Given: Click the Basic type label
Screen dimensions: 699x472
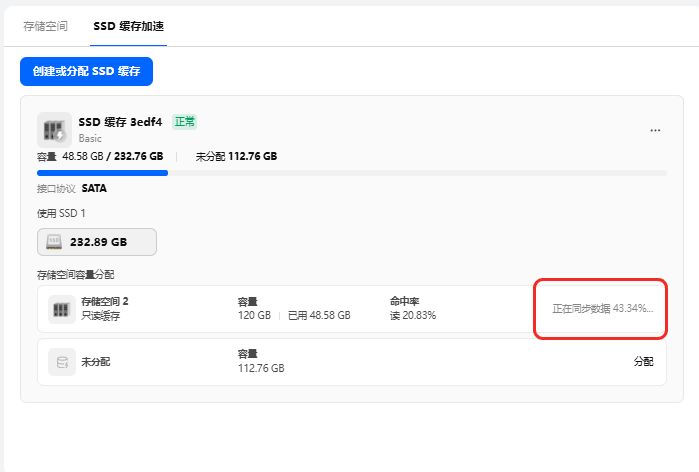Looking at the screenshot, I should point(90,139).
